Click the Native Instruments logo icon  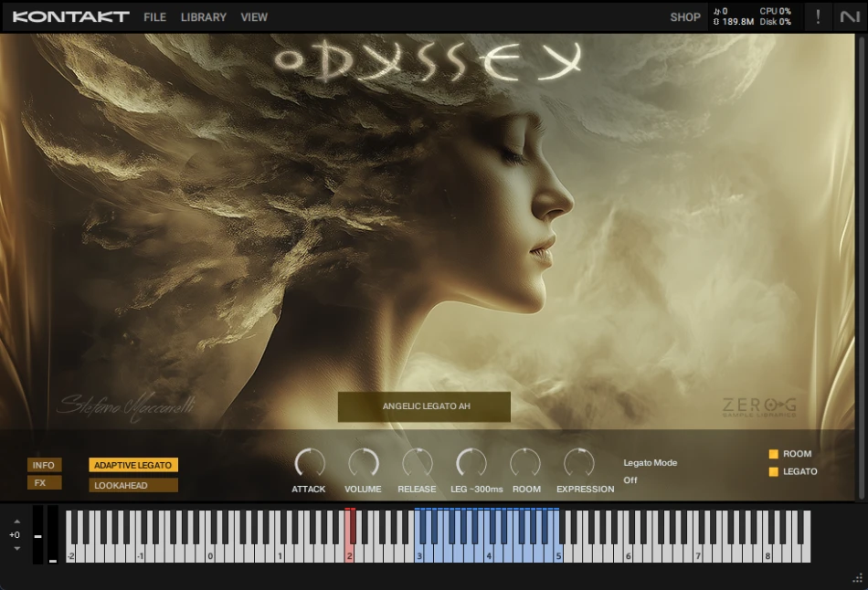pyautogui.click(x=850, y=16)
